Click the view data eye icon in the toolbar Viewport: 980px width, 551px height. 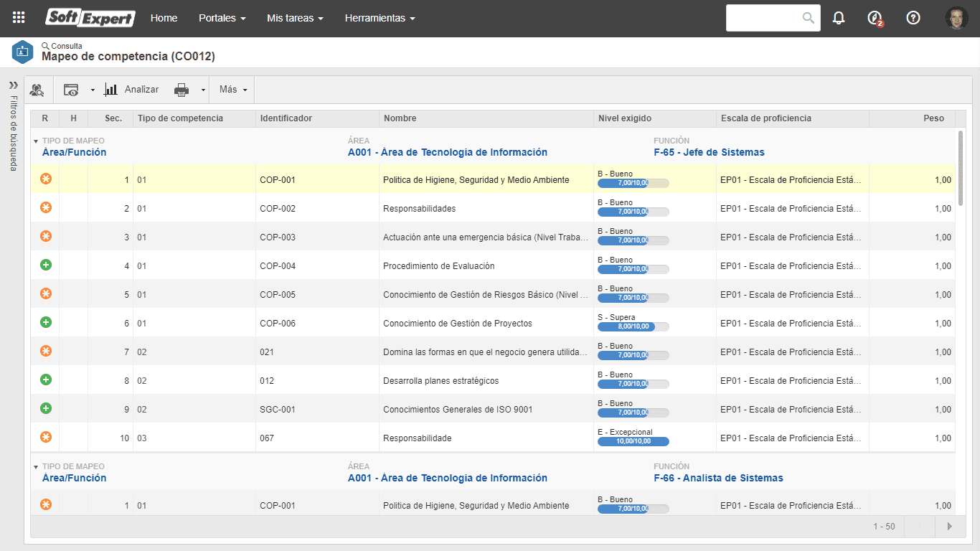[71, 90]
